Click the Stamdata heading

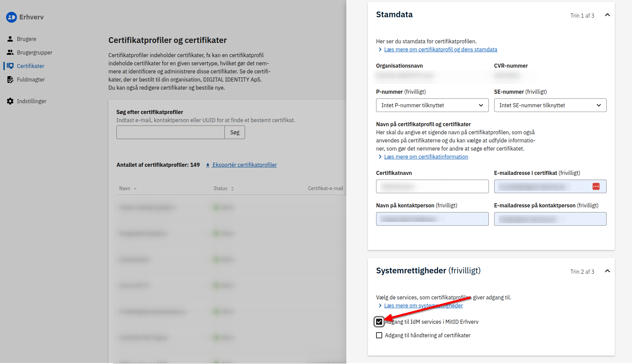394,15
